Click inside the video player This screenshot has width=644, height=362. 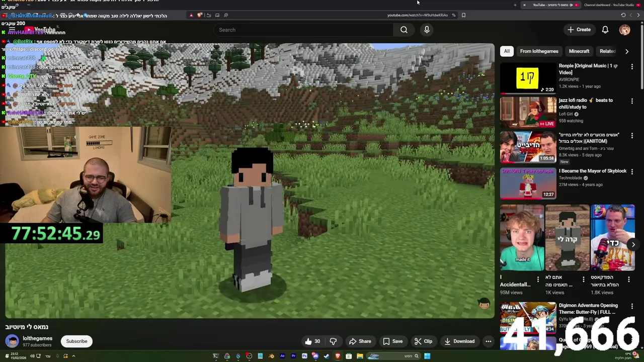point(250,181)
